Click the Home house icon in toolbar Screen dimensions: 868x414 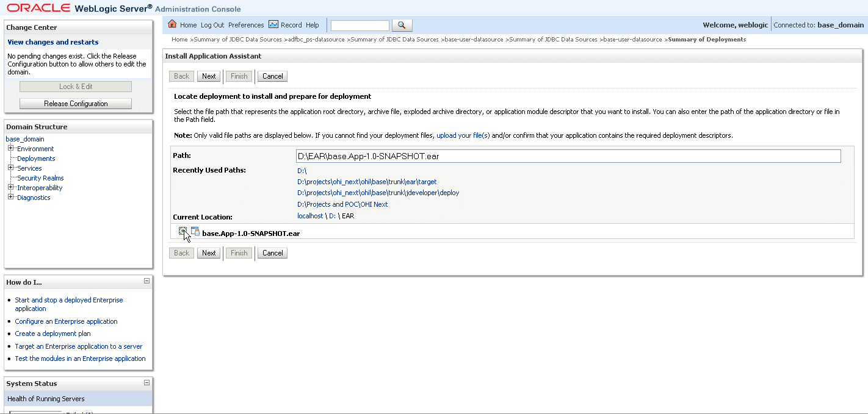point(172,24)
